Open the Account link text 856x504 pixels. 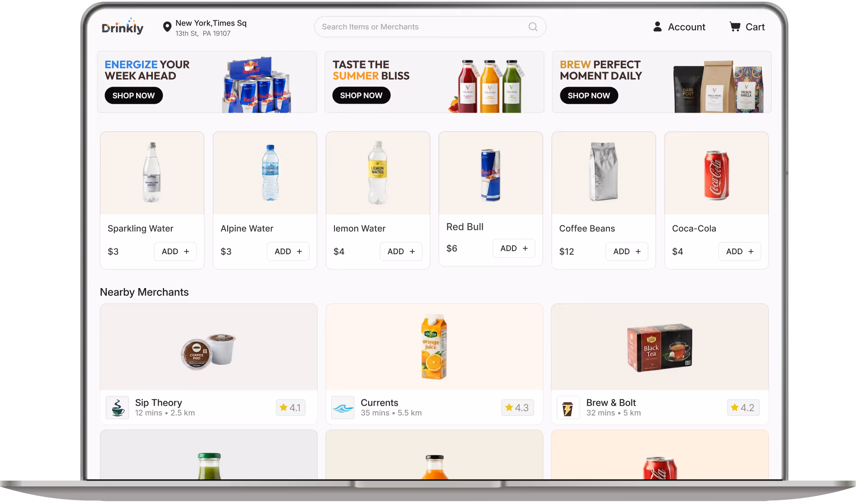[x=687, y=27]
